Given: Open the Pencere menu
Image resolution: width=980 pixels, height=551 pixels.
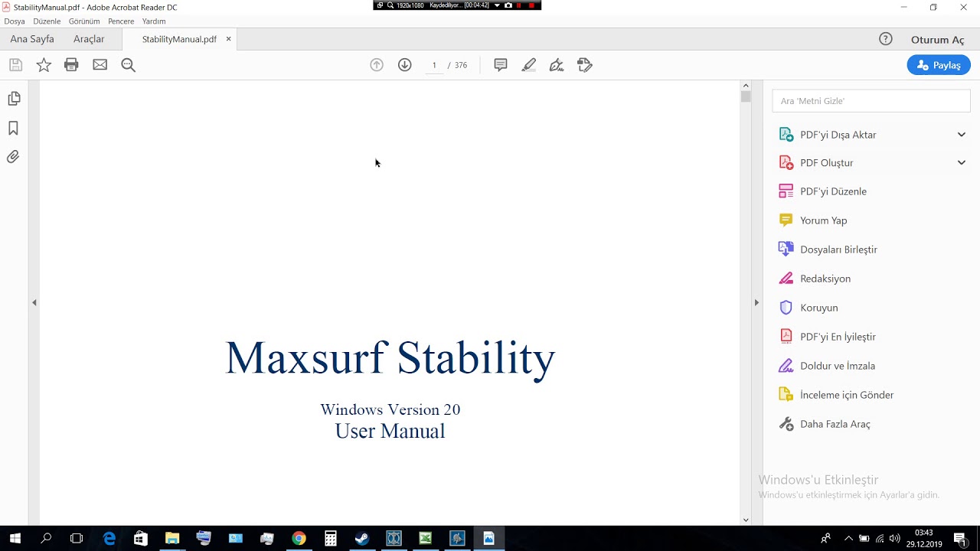Looking at the screenshot, I should click(x=121, y=21).
